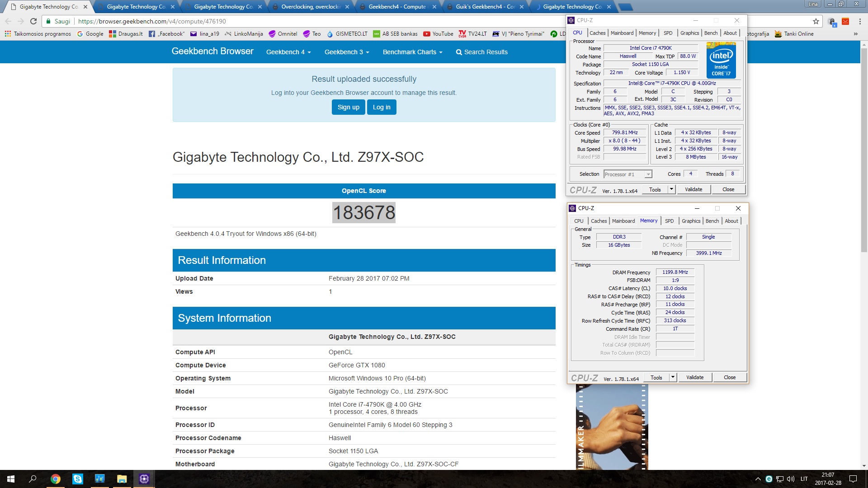Open Tools dropdown arrow in Memory tab window

point(673,377)
